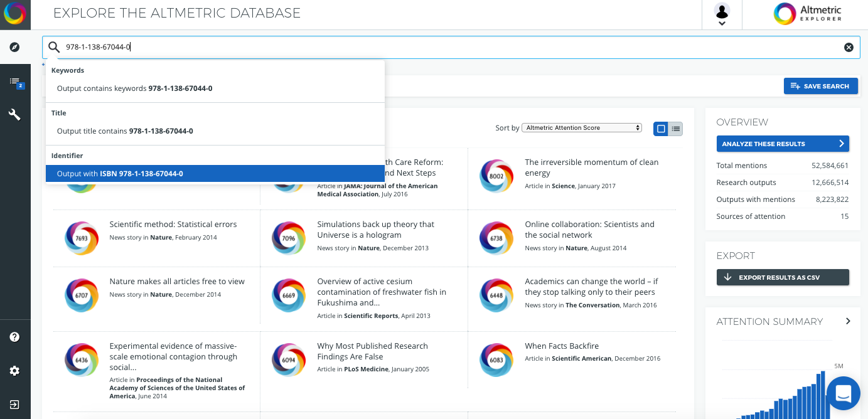Open 'The irreversible momentum of clean energy'
The image size is (868, 419).
pyautogui.click(x=591, y=167)
